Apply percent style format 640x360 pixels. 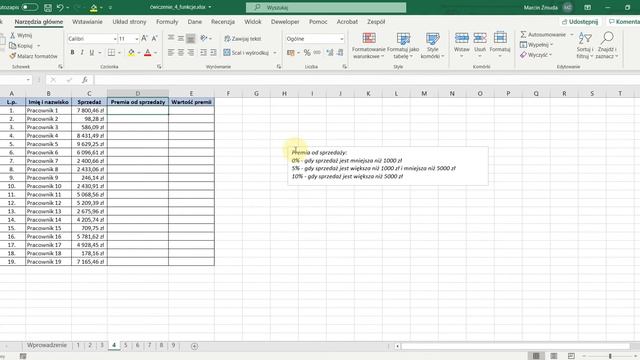307,53
